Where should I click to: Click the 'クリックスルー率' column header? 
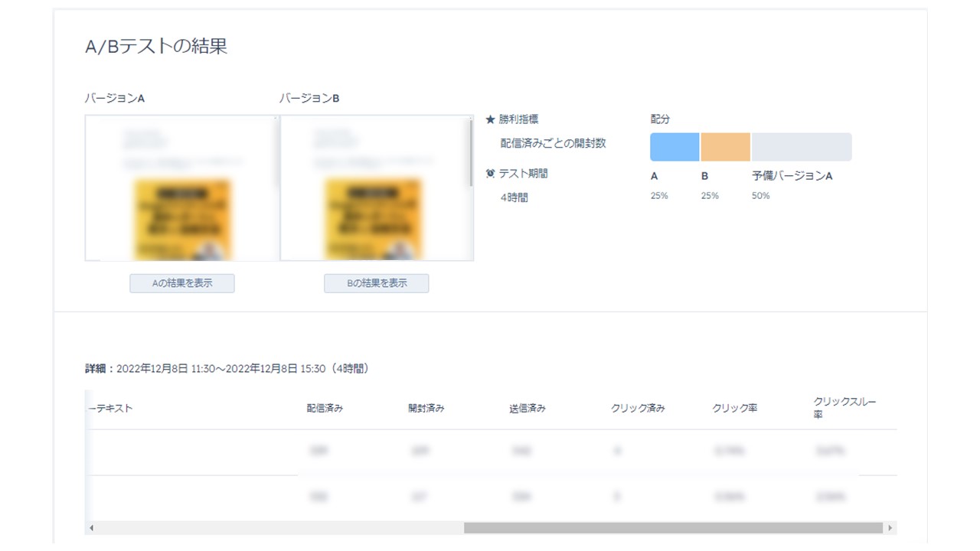coord(844,408)
